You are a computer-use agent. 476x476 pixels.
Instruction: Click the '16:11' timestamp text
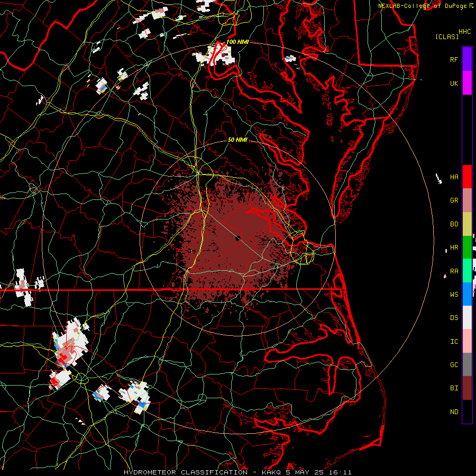[340, 472]
